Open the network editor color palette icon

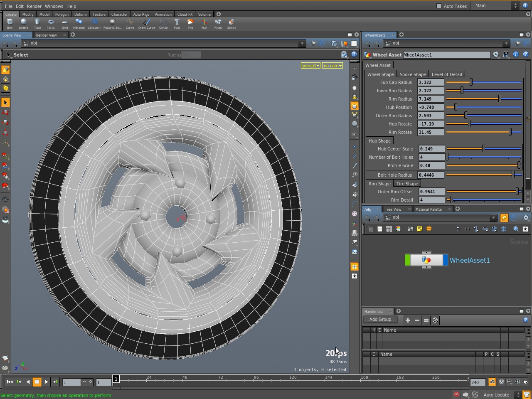pyautogui.click(x=397, y=229)
